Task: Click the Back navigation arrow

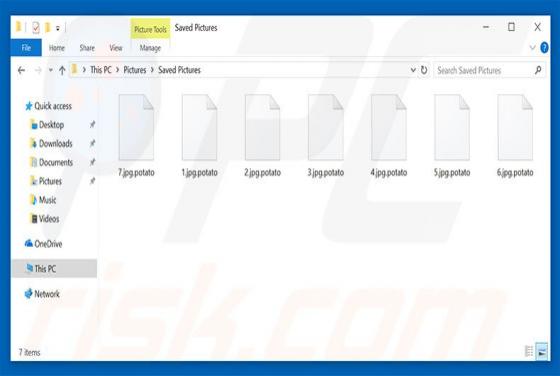Action: pyautogui.click(x=21, y=70)
